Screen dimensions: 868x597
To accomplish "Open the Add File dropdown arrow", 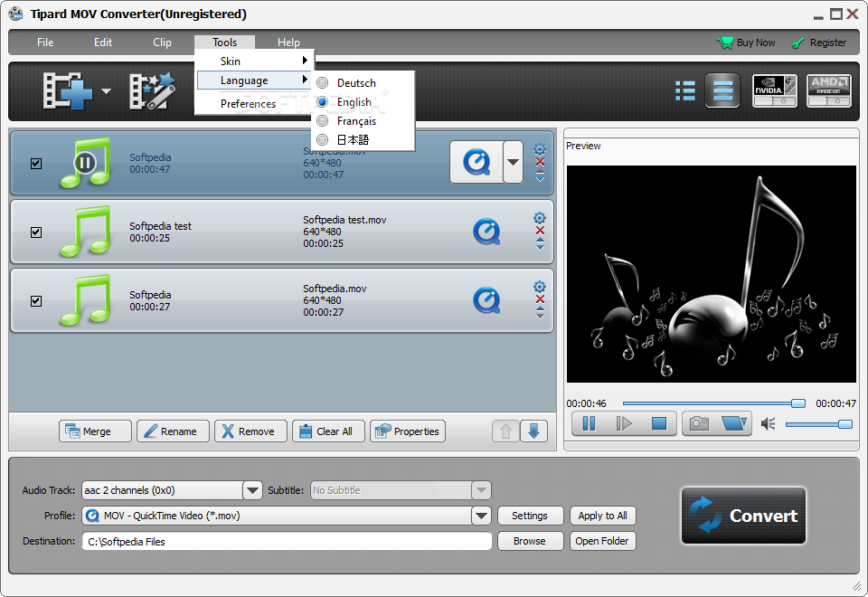I will tap(106, 91).
